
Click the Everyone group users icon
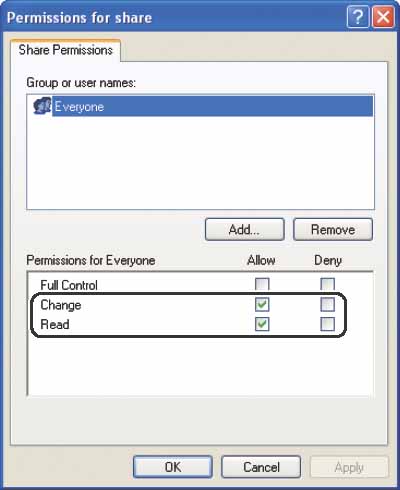click(x=42, y=106)
